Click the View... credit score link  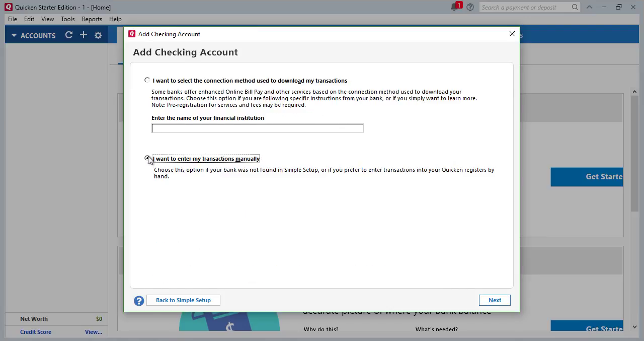pos(94,332)
